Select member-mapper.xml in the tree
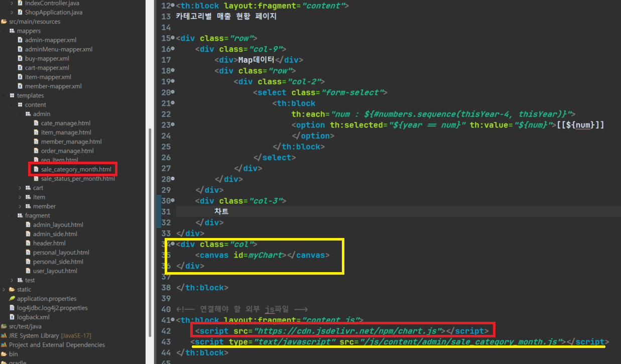The image size is (621, 364). 53,86
